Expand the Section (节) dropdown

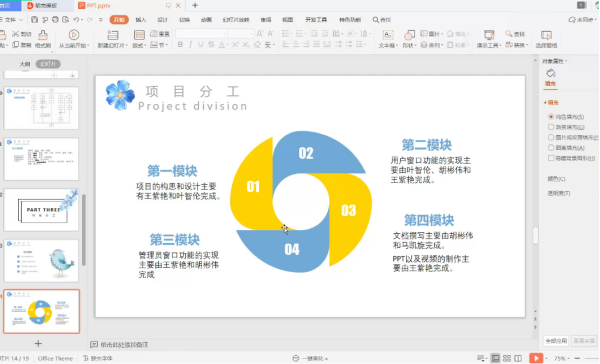[x=159, y=45]
